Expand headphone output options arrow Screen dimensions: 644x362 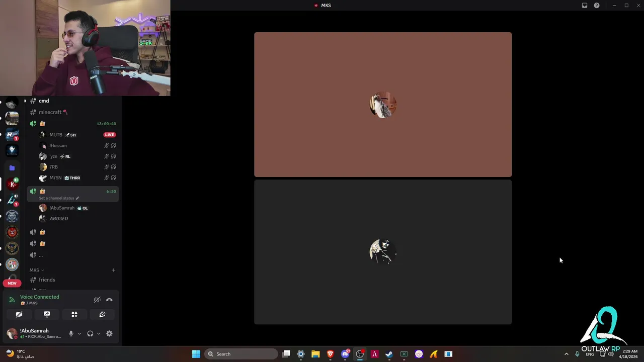pyautogui.click(x=98, y=333)
